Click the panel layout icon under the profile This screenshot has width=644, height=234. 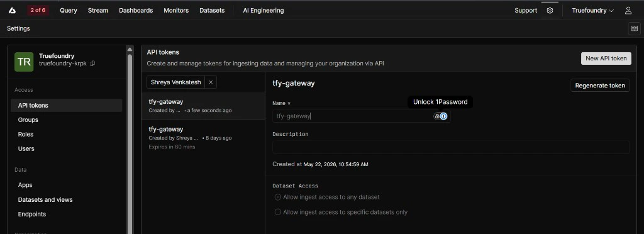tap(635, 28)
